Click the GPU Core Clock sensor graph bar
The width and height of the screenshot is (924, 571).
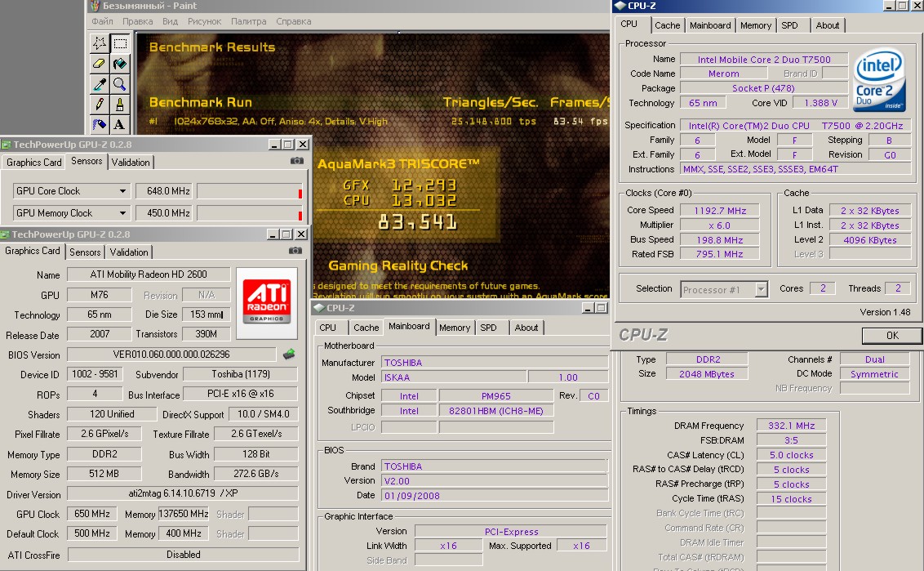click(250, 191)
